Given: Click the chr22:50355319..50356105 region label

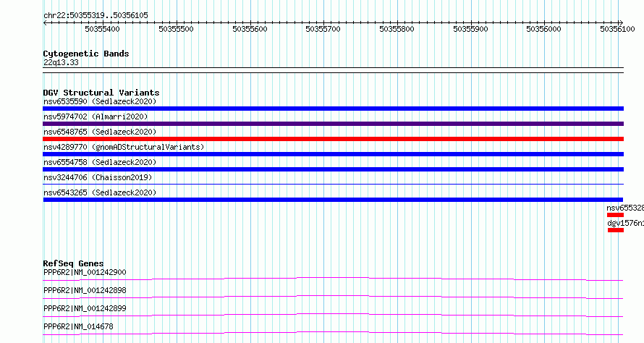Looking at the screenshot, I should click(96, 16).
